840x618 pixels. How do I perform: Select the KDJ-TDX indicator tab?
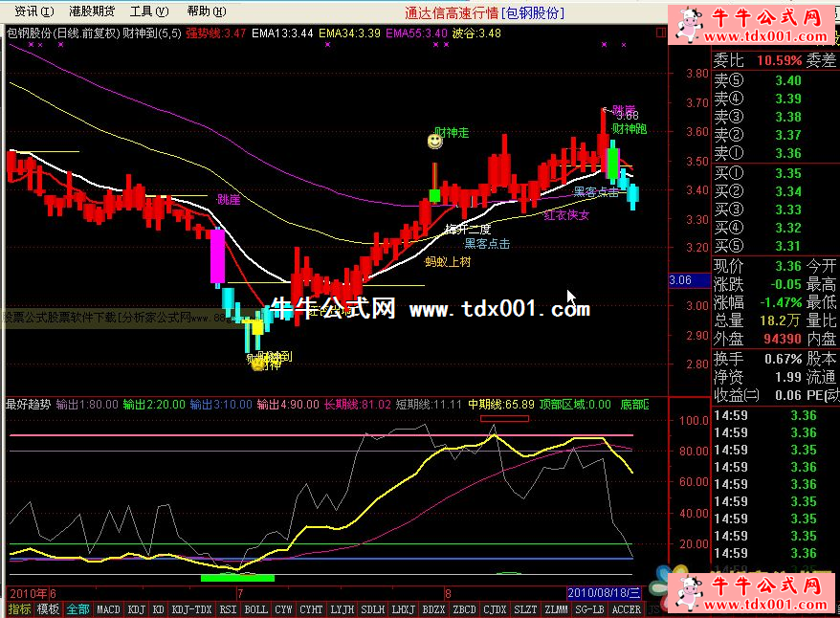click(191, 609)
